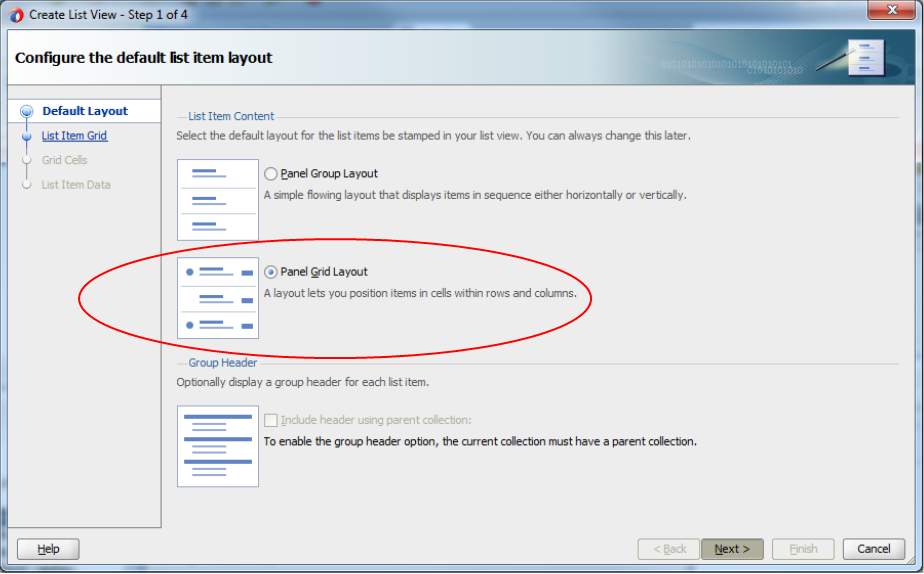
Task: Select the Panel Group Layout radio button
Action: [270, 174]
